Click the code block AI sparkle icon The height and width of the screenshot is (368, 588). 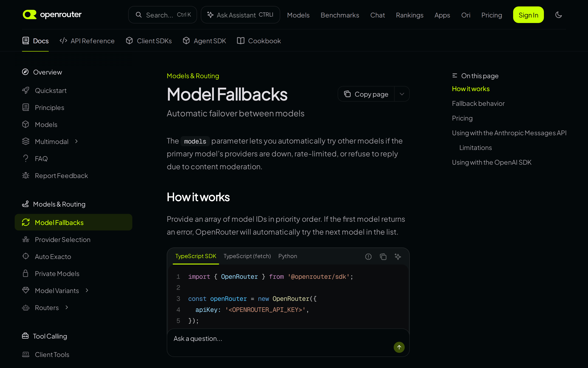pos(398,256)
